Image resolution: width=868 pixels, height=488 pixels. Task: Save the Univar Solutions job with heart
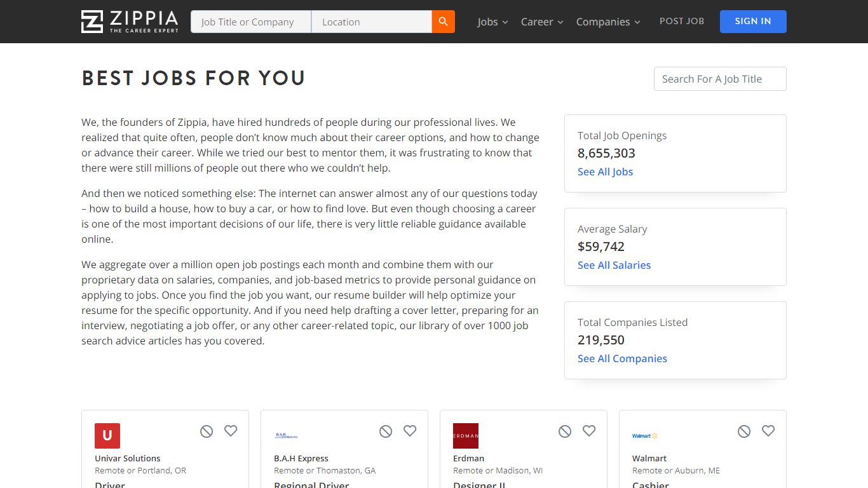(x=231, y=431)
